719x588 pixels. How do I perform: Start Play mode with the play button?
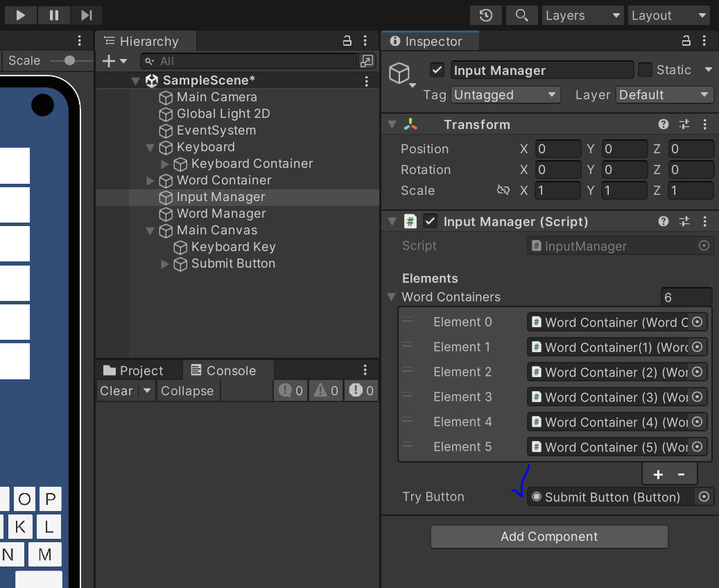21,15
